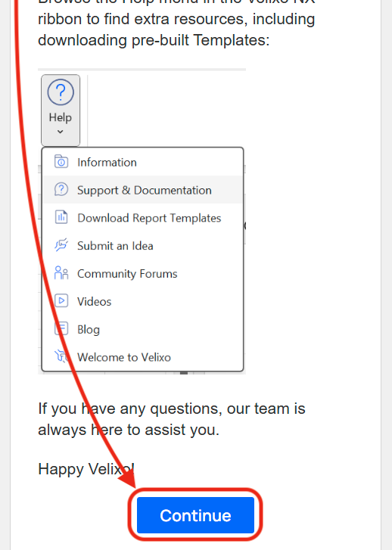Click the Submit an Idea handshake icon
392x550 pixels.
[x=61, y=245]
